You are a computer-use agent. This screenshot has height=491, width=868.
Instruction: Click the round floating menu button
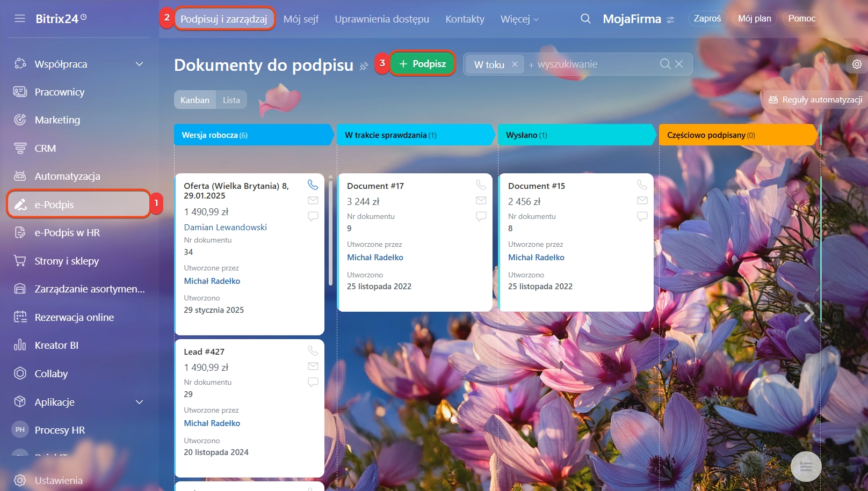[806, 466]
